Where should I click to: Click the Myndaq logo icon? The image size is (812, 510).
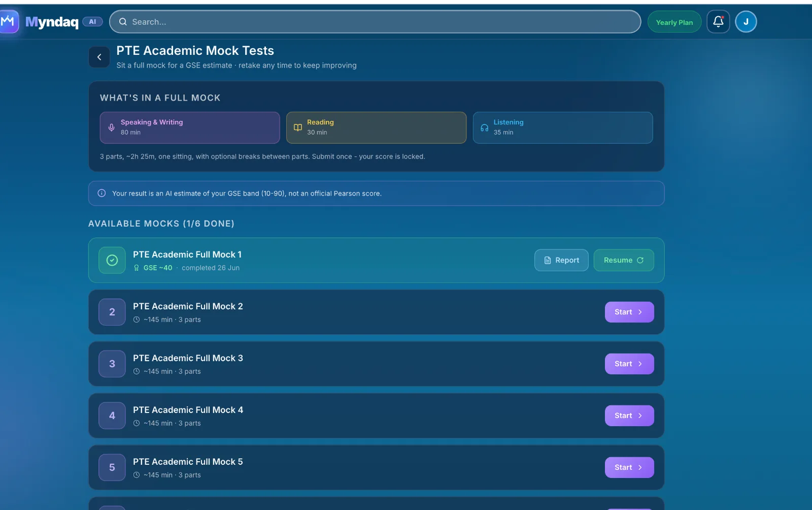point(9,21)
